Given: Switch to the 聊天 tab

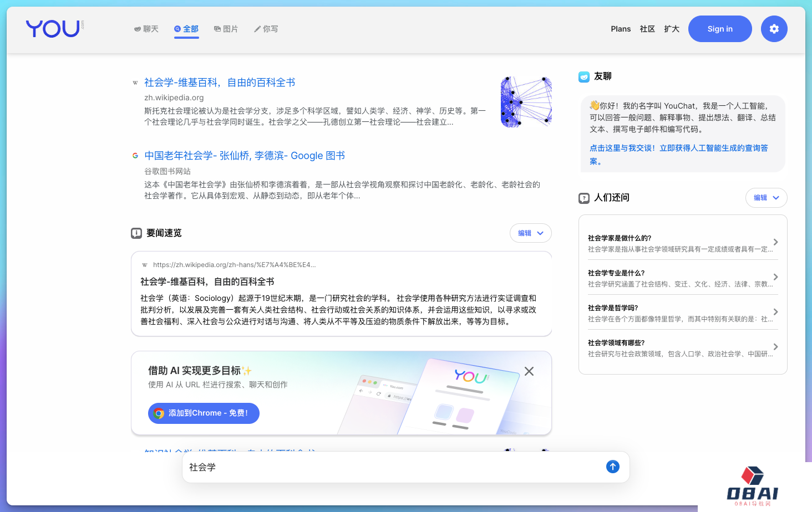Looking at the screenshot, I should click(146, 29).
